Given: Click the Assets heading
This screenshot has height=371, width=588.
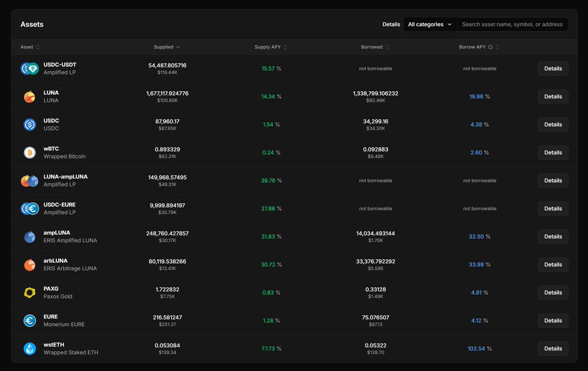Looking at the screenshot, I should (32, 25).
